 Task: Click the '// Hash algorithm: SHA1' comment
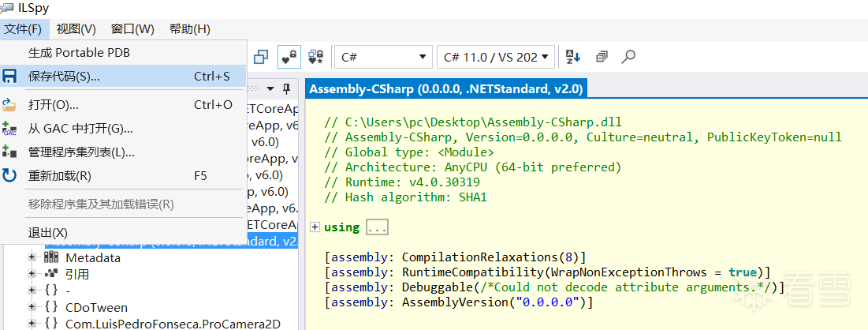406,197
